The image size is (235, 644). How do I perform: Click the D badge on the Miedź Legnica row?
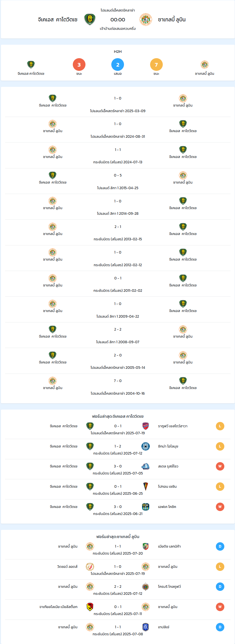coord(220,546)
